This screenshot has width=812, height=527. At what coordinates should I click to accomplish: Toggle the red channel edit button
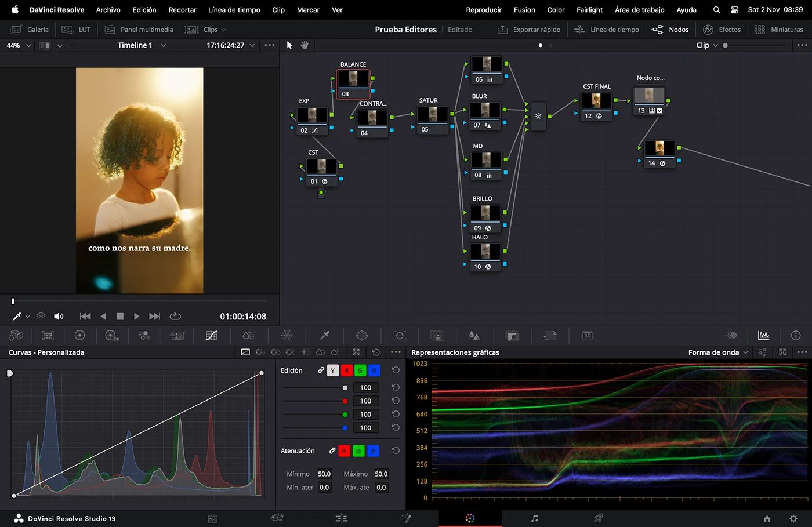coord(346,370)
